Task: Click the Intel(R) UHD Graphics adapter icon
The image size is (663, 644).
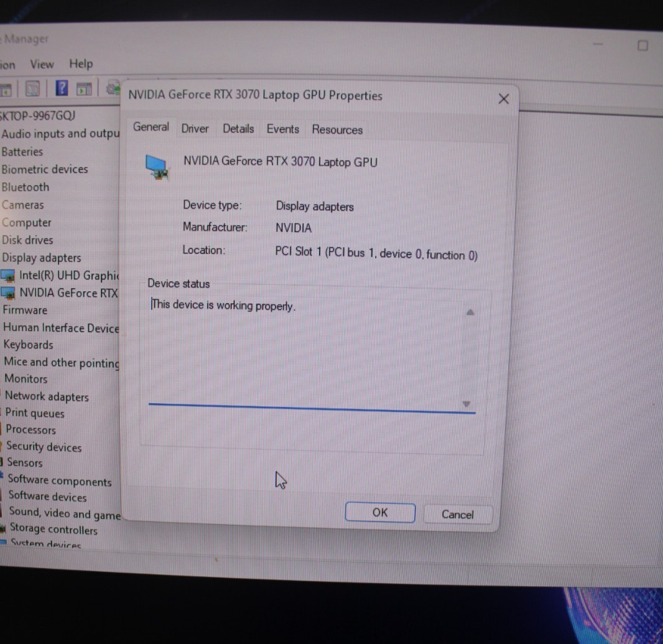Action: [7, 276]
